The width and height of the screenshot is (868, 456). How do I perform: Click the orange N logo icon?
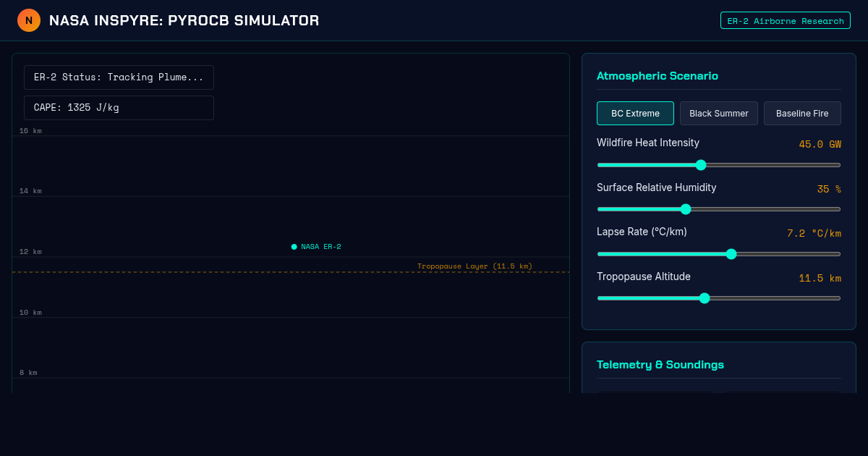point(29,20)
